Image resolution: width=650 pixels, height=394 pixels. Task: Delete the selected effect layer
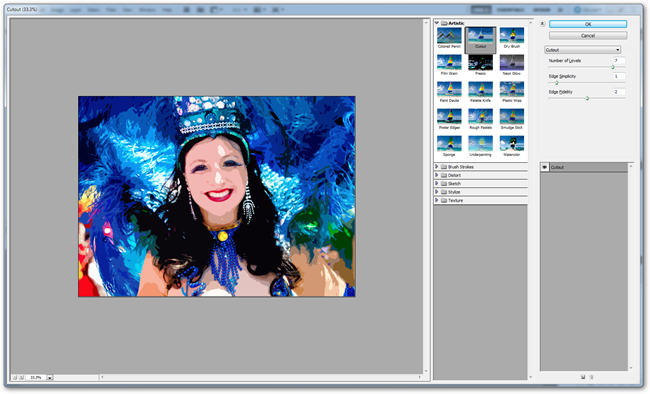(x=592, y=377)
